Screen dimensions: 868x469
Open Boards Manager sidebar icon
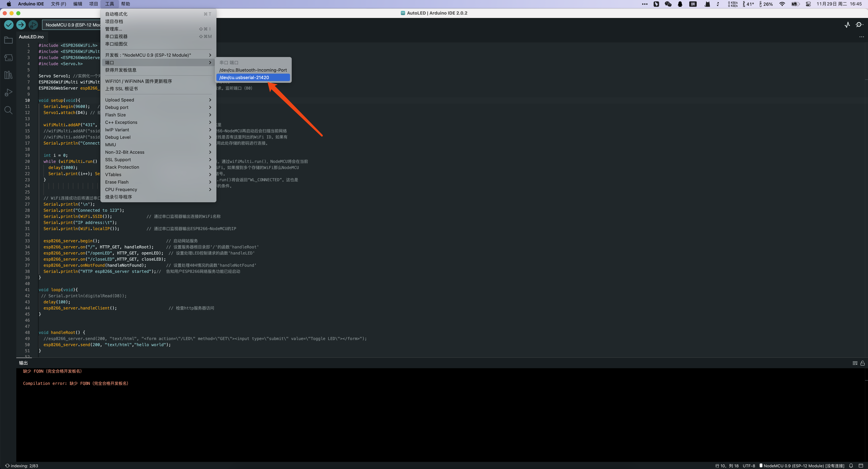pos(8,58)
